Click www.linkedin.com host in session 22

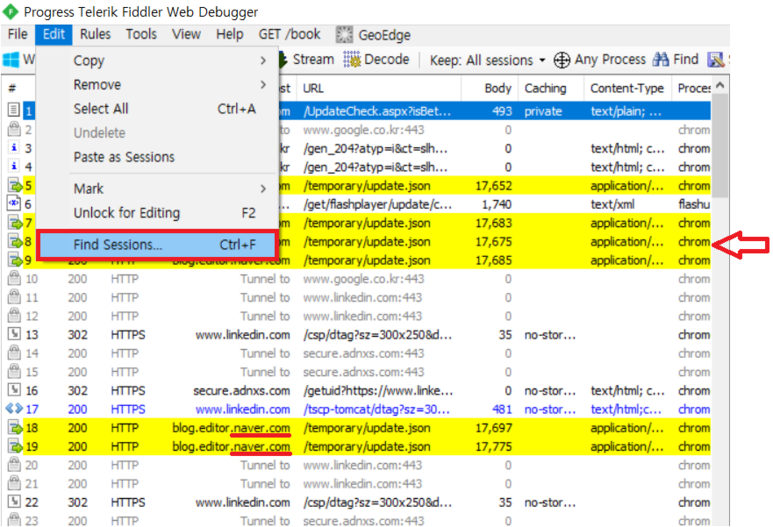tap(243, 502)
